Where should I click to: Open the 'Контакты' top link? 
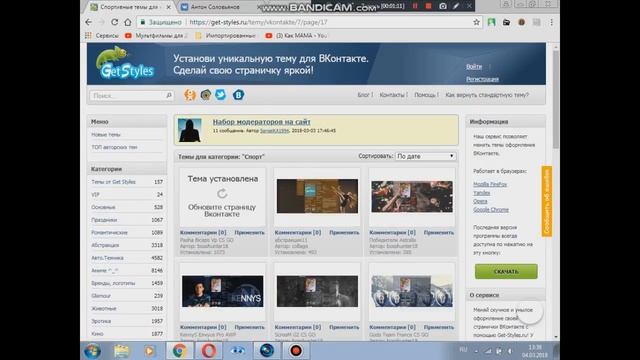(x=392, y=95)
